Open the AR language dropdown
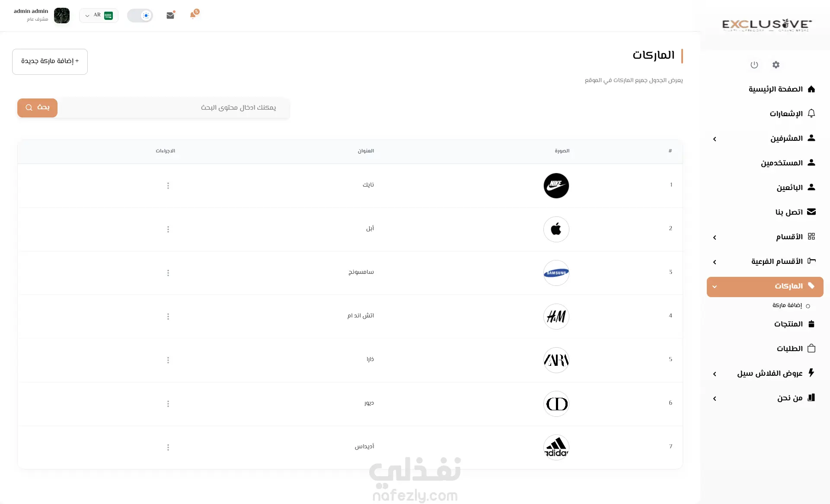This screenshot has height=504, width=830. tap(99, 16)
